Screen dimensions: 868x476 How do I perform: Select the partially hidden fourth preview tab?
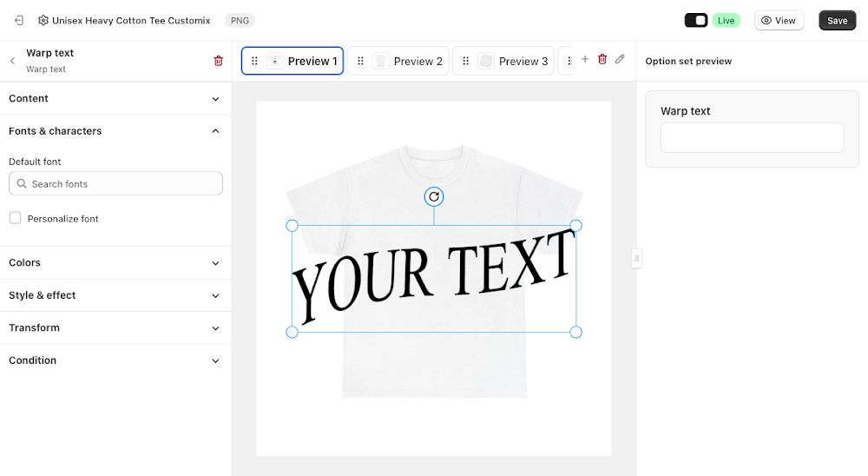click(565, 61)
